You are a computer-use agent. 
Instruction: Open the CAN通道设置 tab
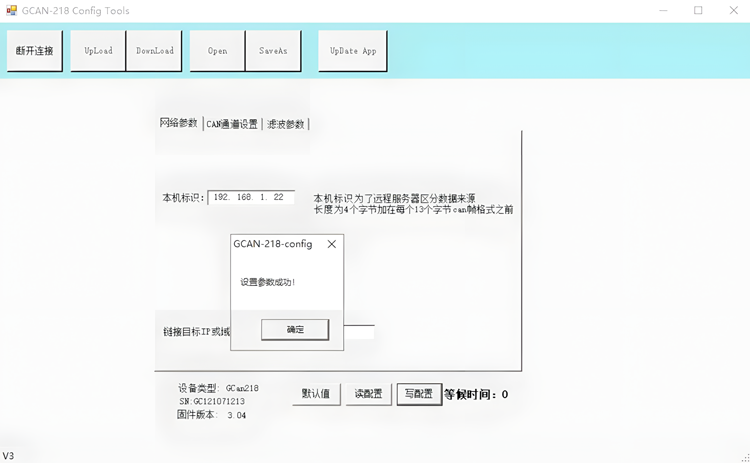tap(232, 125)
